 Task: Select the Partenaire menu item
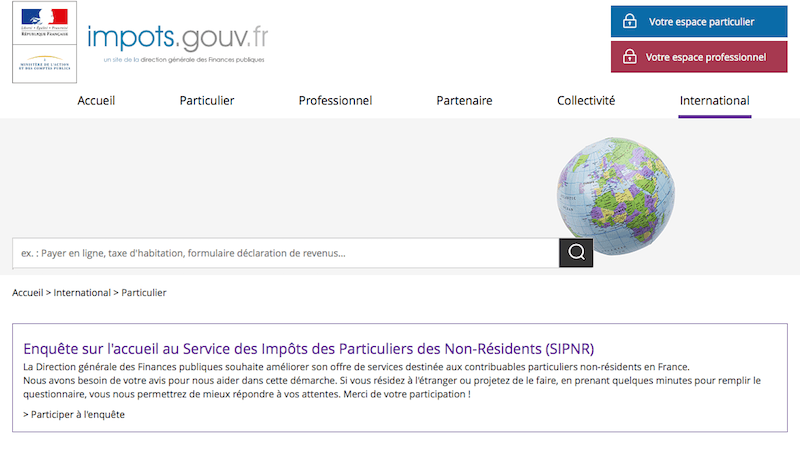pyautogui.click(x=464, y=101)
